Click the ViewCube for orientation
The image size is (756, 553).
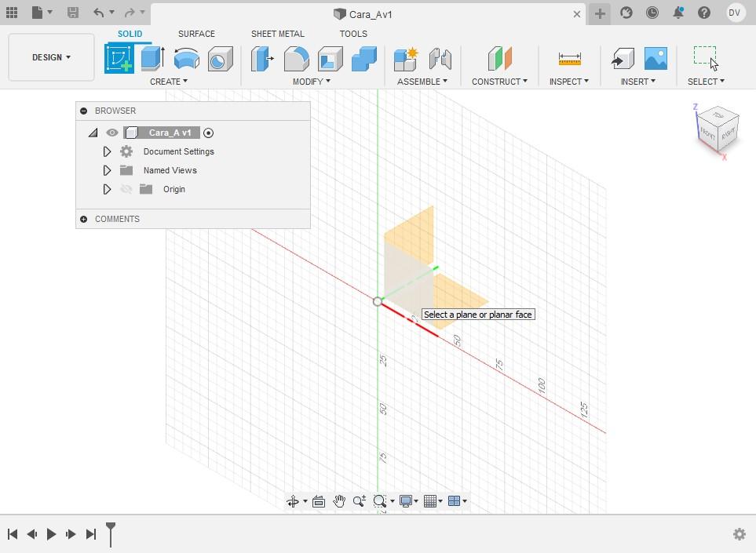pos(718,129)
